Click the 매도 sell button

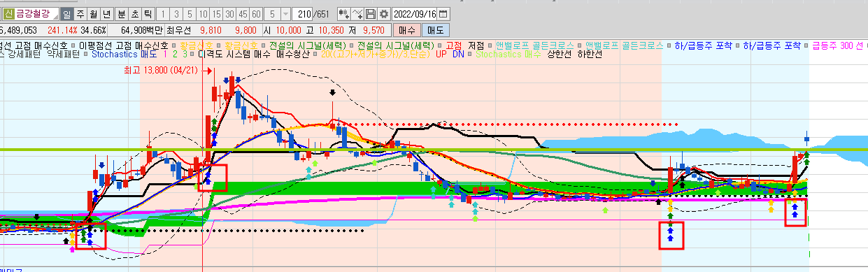pyautogui.click(x=435, y=30)
